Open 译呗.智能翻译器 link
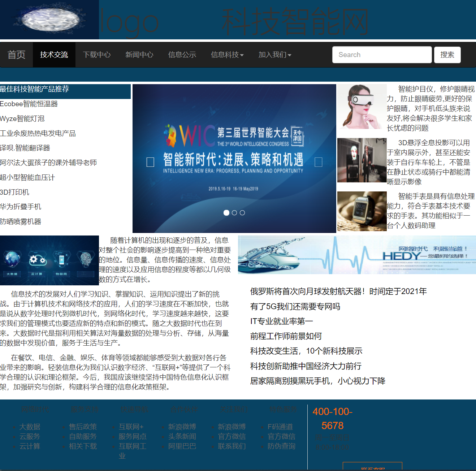 click(x=25, y=148)
